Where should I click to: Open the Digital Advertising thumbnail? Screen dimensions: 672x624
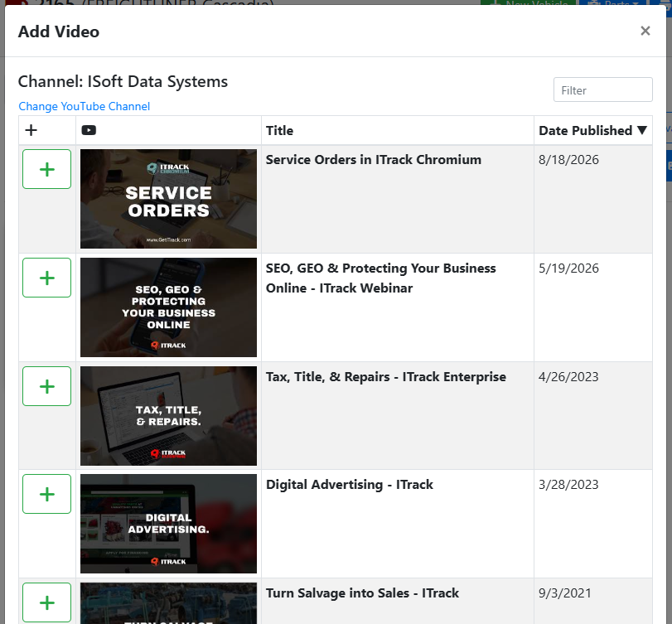point(168,524)
